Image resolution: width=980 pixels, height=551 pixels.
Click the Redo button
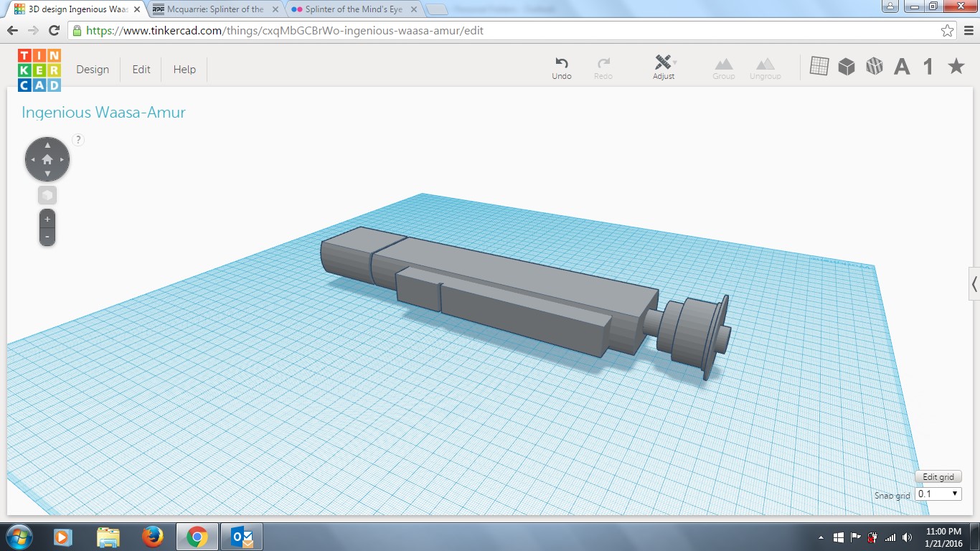click(x=603, y=68)
